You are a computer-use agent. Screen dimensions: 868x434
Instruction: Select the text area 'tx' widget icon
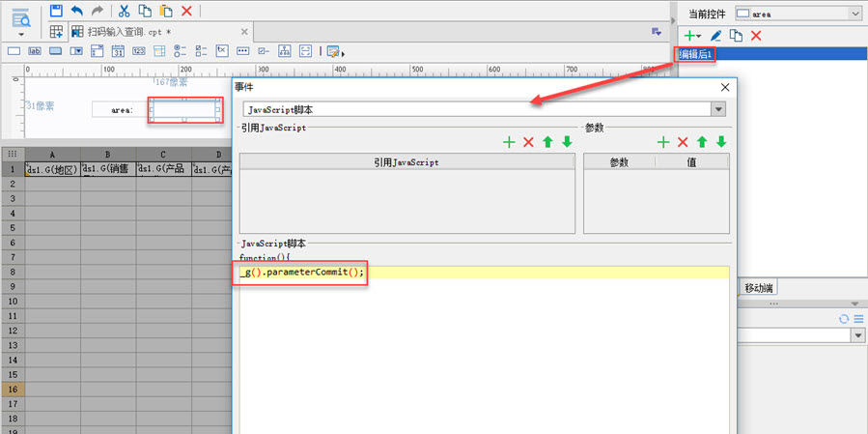coord(222,50)
